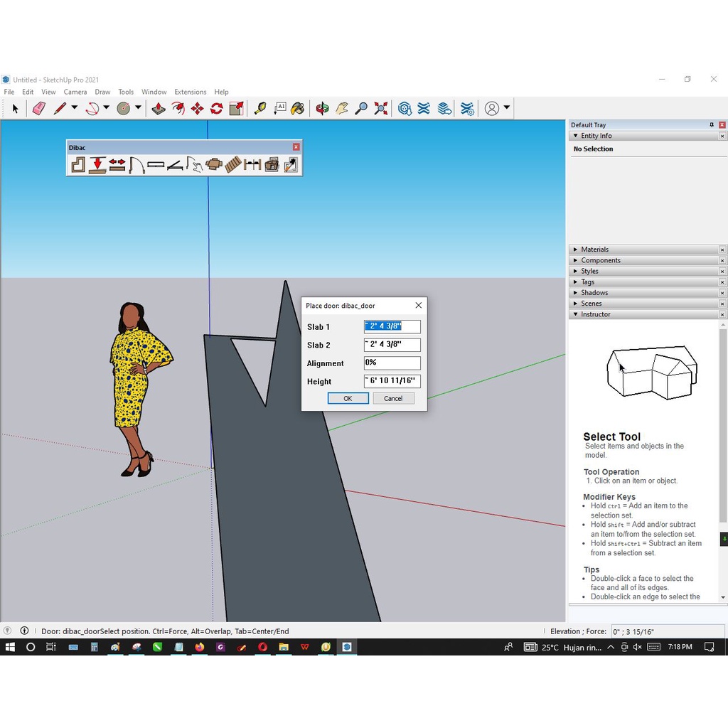Select the Scale tool
This screenshot has width=728, height=728.
click(x=236, y=109)
